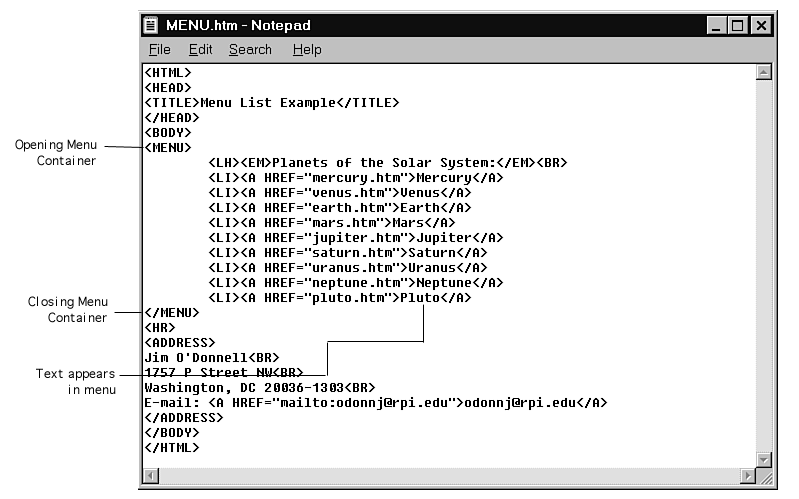This screenshot has height=499, width=799.
Task: Place cursor on the </MENU> closing tag
Action: (x=172, y=312)
